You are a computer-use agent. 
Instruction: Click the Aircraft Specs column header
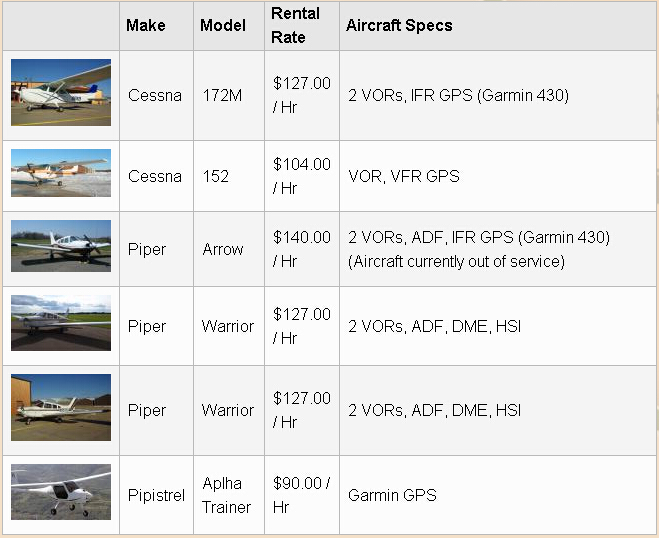(x=399, y=25)
